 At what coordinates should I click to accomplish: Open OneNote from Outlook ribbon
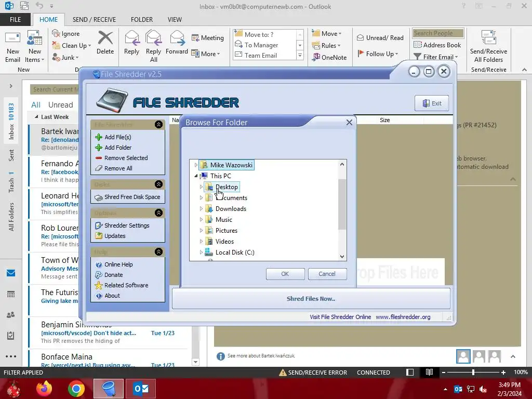click(x=329, y=57)
